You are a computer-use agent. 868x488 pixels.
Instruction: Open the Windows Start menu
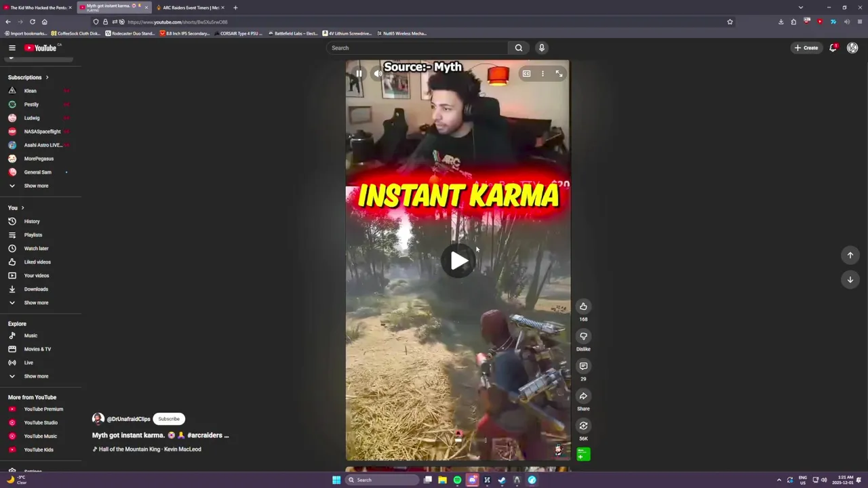(336, 480)
